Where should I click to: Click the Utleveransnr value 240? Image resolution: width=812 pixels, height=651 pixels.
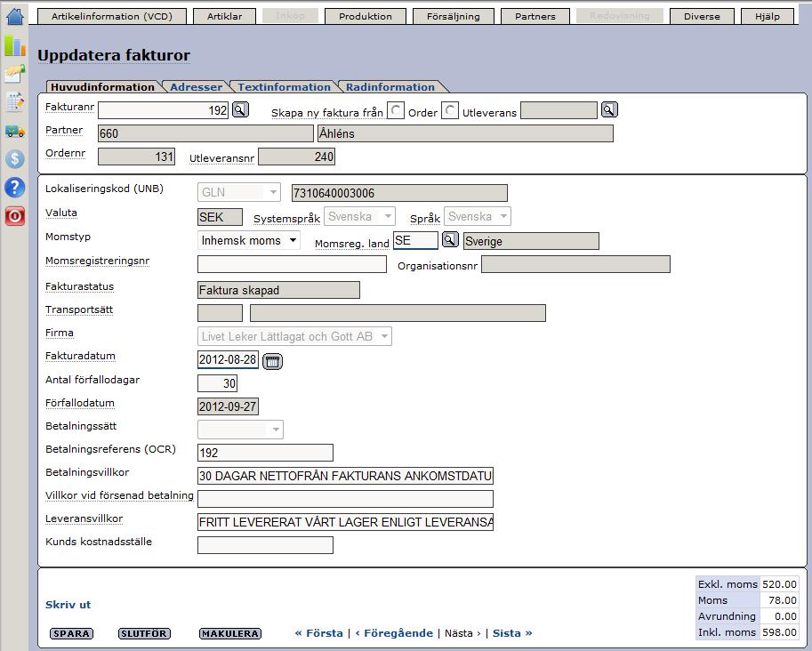[297, 157]
